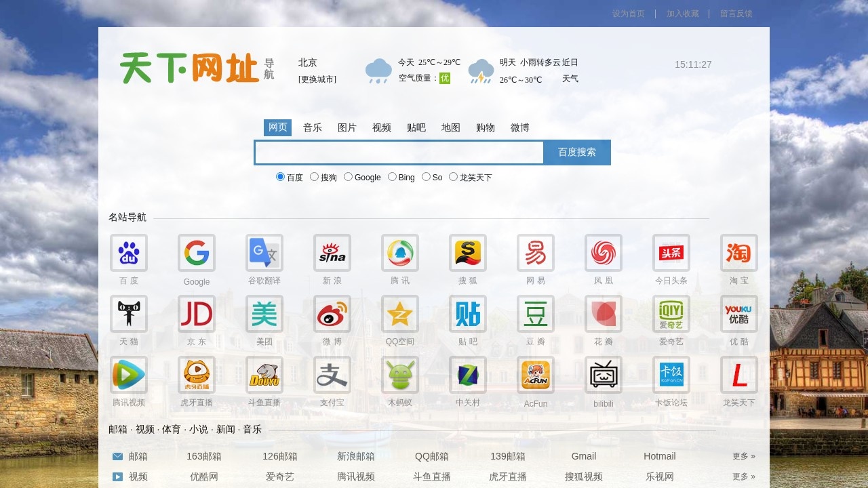
Task: Open the Tmall (天猫) icon
Action: click(x=129, y=314)
